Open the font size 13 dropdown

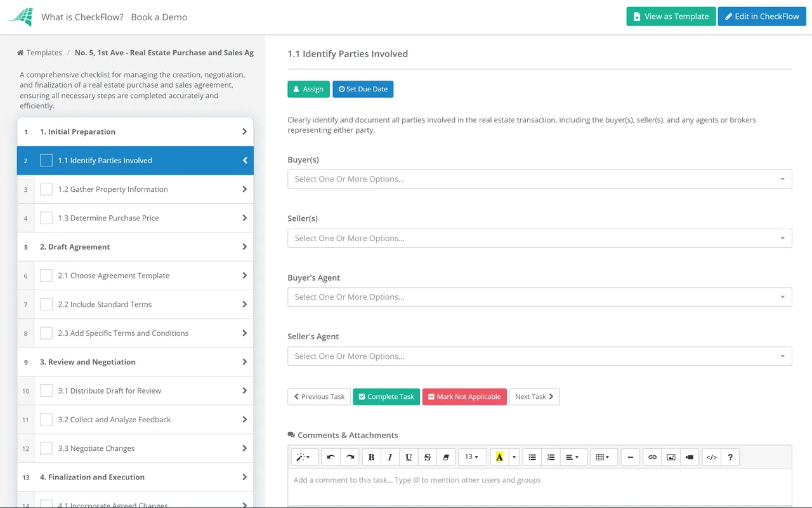(x=473, y=457)
